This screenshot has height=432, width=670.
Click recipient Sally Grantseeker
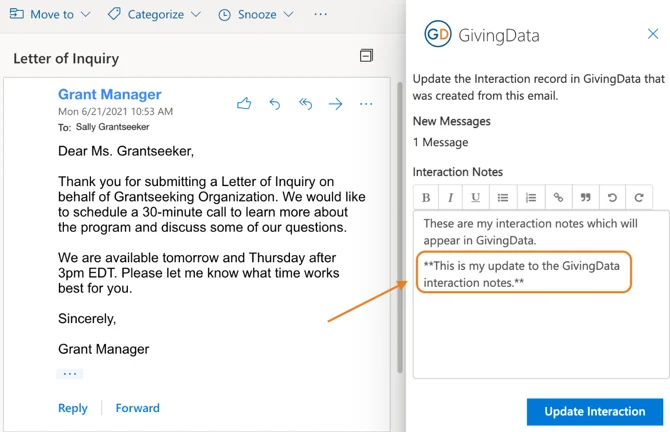(112, 127)
